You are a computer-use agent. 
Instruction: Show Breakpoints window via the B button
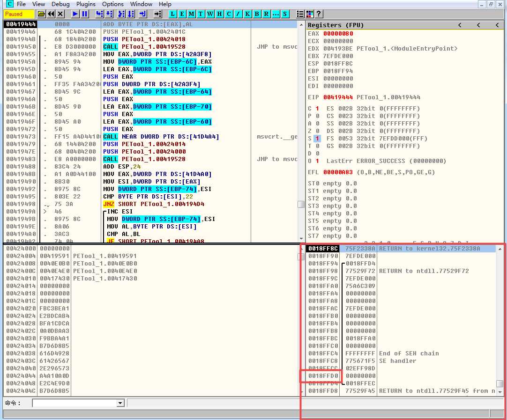(257, 14)
